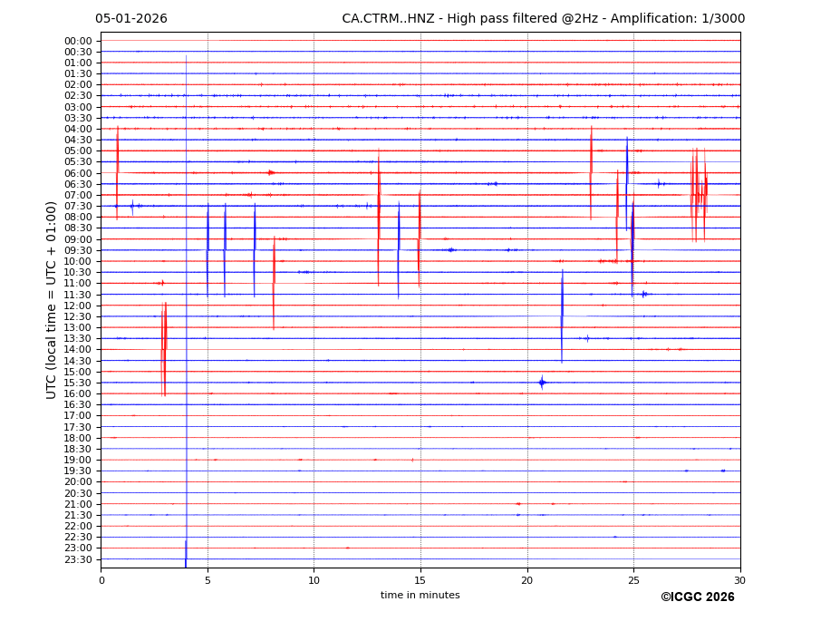
Task: Select the CA.CTRM..HNZ plot title
Action: click(543, 19)
